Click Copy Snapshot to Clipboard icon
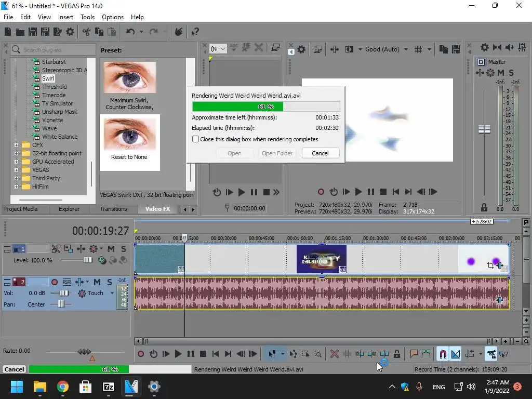 tap(444, 49)
